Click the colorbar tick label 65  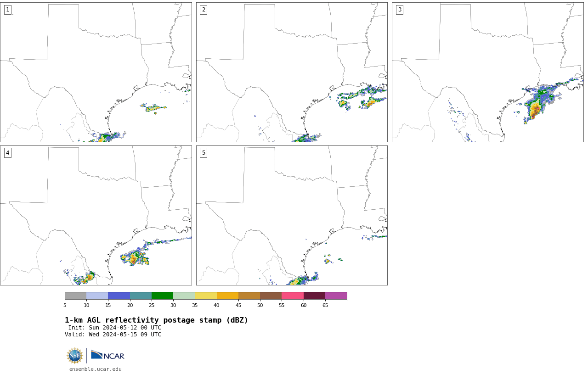coord(325,305)
